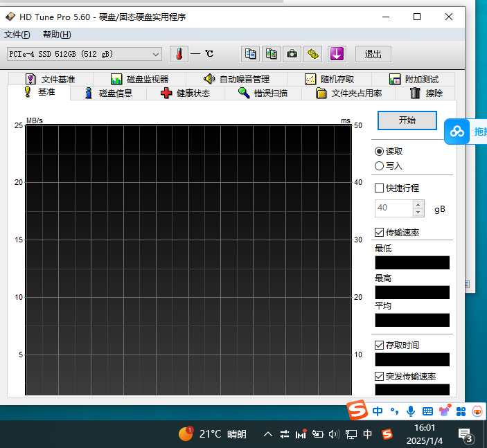Select the 写入 write radio button
The width and height of the screenshot is (487, 448).
pos(379,165)
